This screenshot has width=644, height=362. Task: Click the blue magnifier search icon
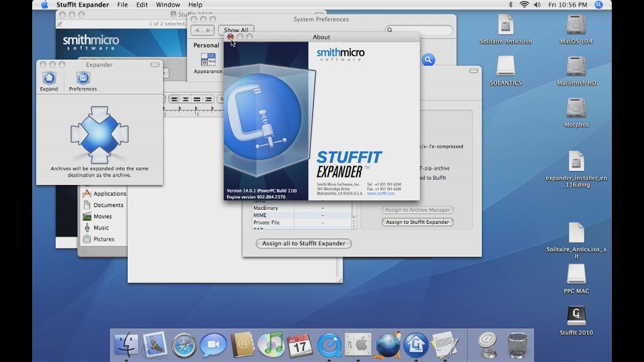(428, 60)
